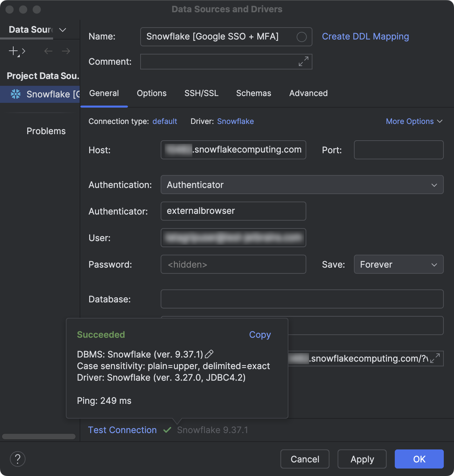Click the forward navigation arrow icon
Image resolution: width=454 pixels, height=476 pixels.
tap(66, 51)
